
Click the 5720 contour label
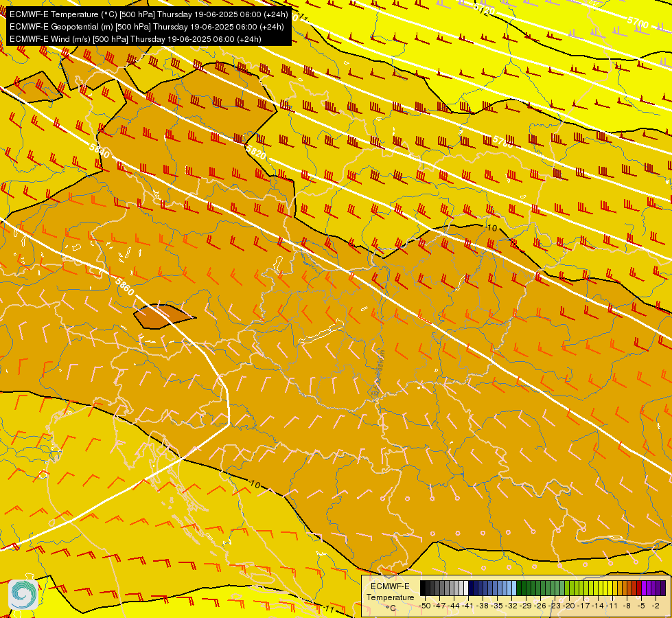[485, 10]
